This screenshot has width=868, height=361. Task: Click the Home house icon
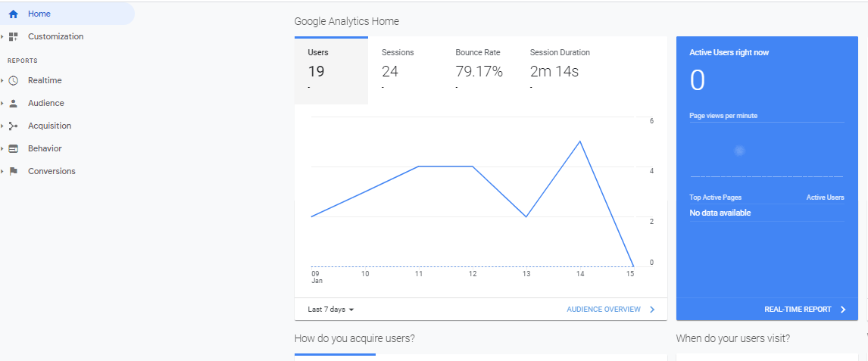(x=13, y=14)
